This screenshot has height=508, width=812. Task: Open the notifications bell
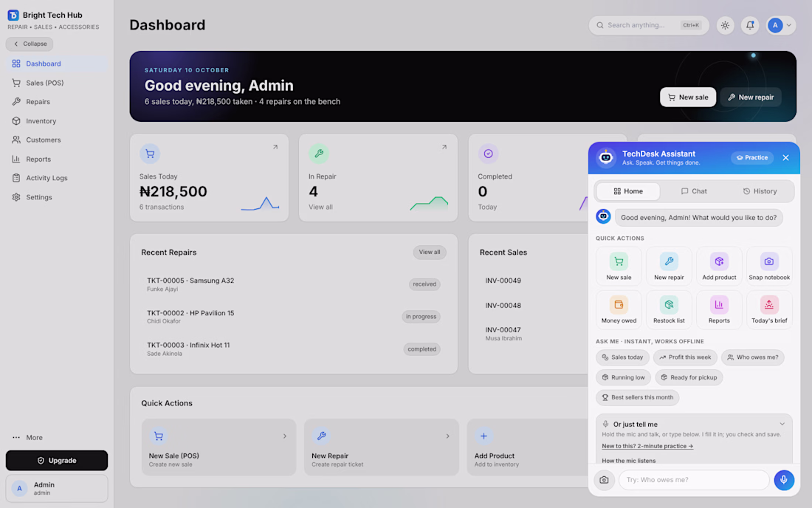pyautogui.click(x=750, y=25)
